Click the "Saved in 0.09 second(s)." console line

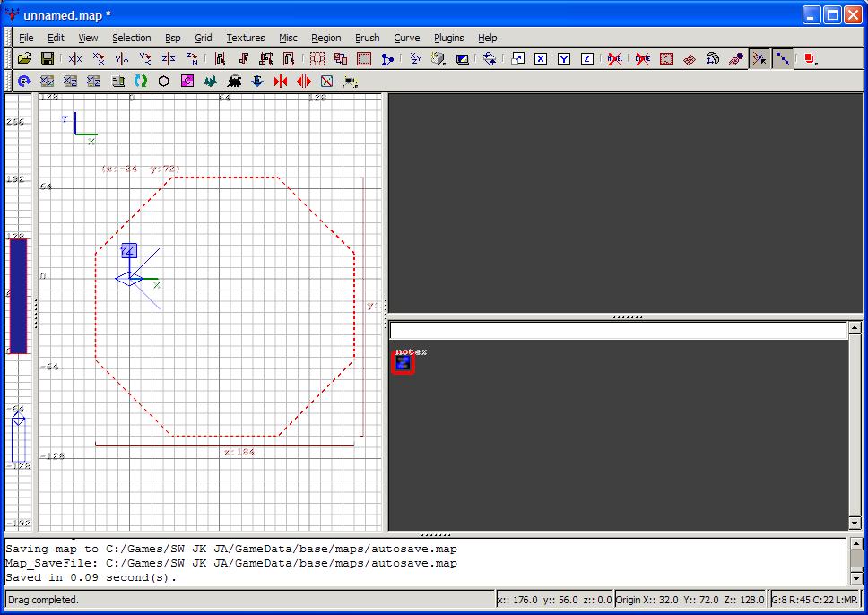click(x=91, y=577)
